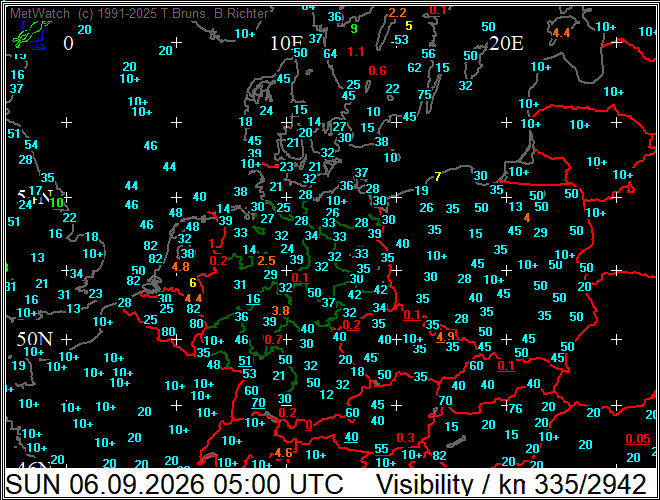Select the green visibility value 9

[354, 29]
